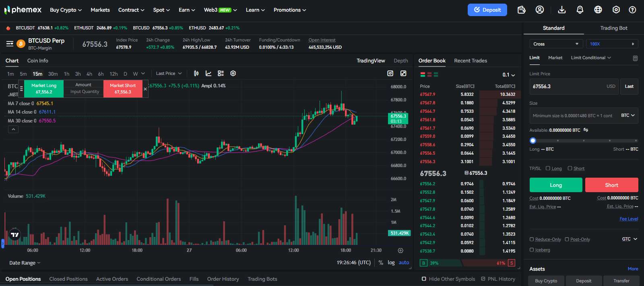644x286 pixels.
Task: Open the 100X leverage selector
Action: click(x=612, y=44)
